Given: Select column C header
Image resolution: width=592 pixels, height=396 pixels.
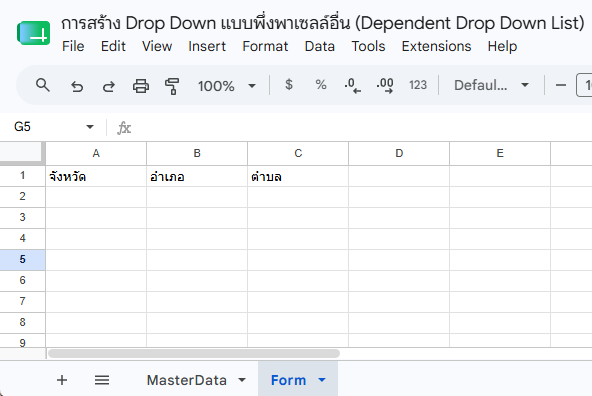Looking at the screenshot, I should 298,153.
